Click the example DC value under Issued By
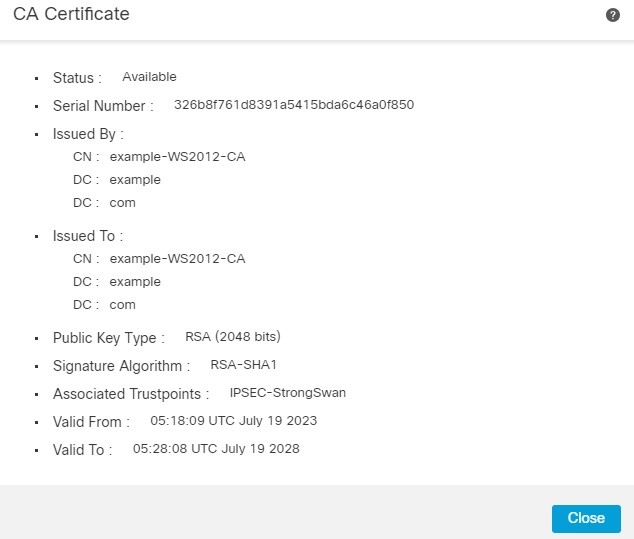 [x=135, y=180]
